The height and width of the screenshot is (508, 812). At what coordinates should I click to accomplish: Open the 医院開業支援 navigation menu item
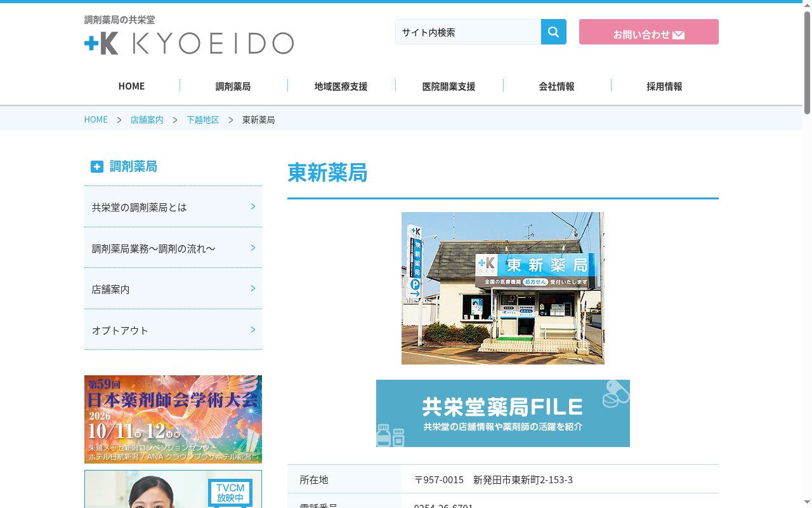pyautogui.click(x=449, y=86)
